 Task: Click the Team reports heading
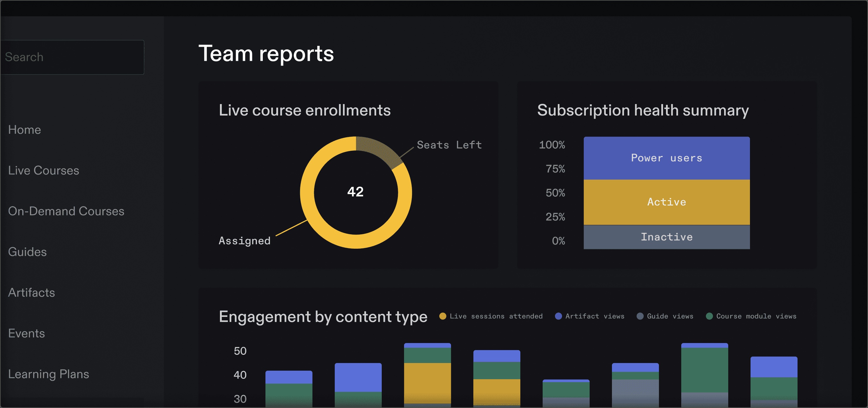coord(266,53)
